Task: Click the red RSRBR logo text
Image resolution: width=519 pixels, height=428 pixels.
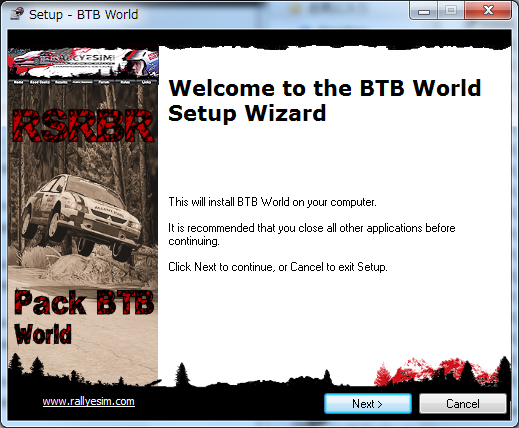Action: [83, 125]
